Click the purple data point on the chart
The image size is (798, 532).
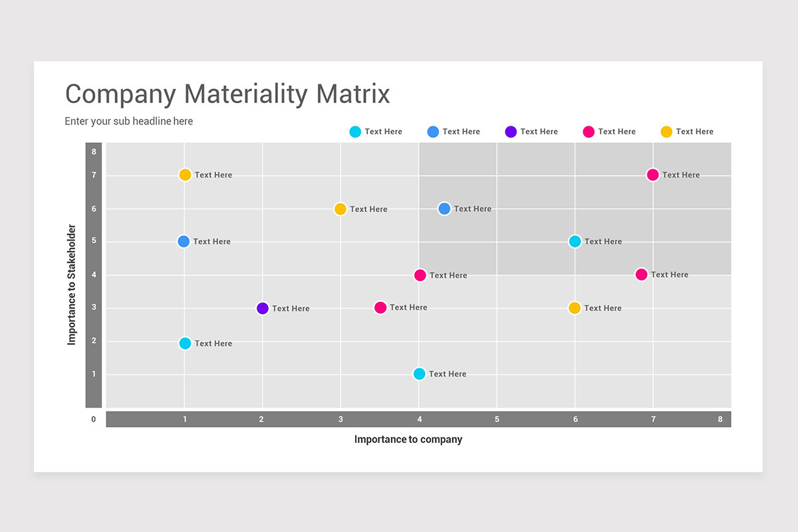click(x=263, y=309)
